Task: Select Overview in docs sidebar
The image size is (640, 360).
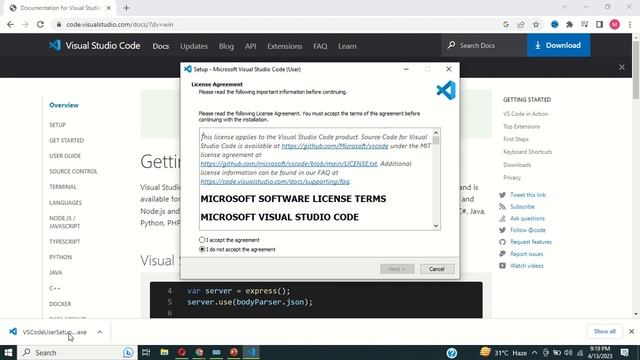Action: 64,105
